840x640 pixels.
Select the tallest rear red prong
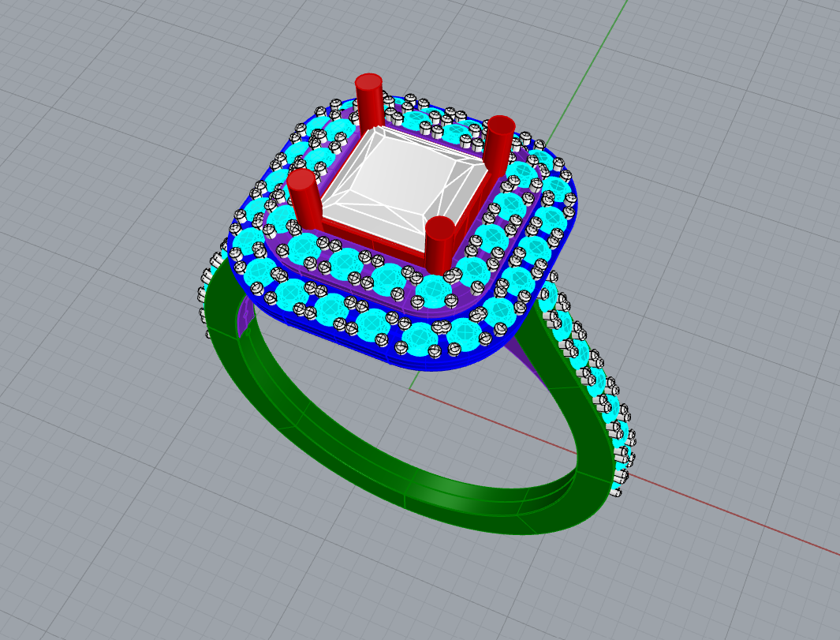click(x=369, y=102)
